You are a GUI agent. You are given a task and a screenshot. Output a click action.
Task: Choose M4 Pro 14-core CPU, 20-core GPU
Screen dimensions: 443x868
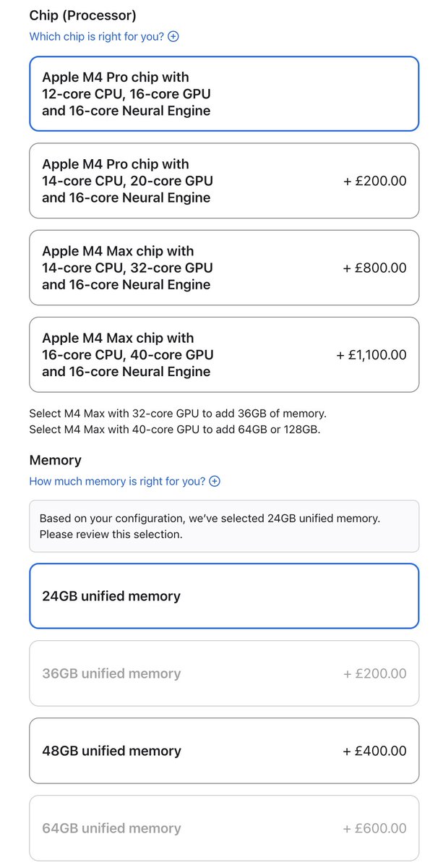pos(224,181)
